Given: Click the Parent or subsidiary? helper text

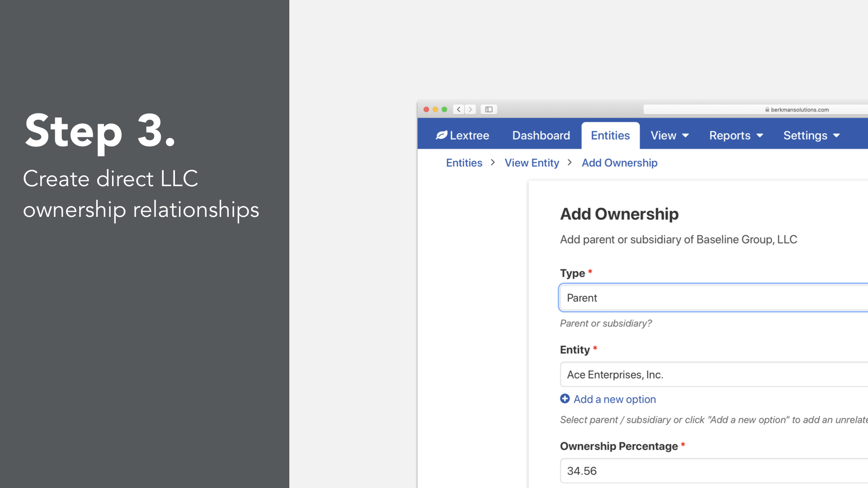Looking at the screenshot, I should pos(606,323).
